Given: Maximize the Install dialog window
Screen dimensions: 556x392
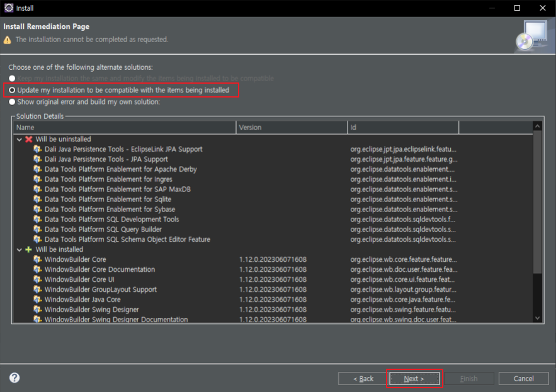Looking at the screenshot, I should click(x=517, y=8).
